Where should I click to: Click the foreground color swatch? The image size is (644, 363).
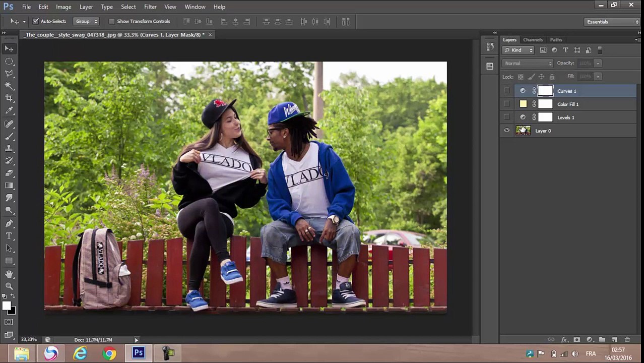(x=7, y=306)
